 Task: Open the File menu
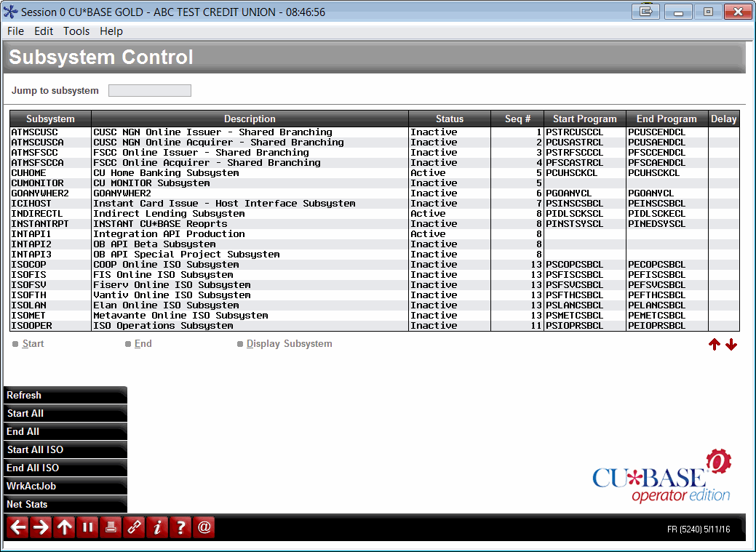point(15,31)
